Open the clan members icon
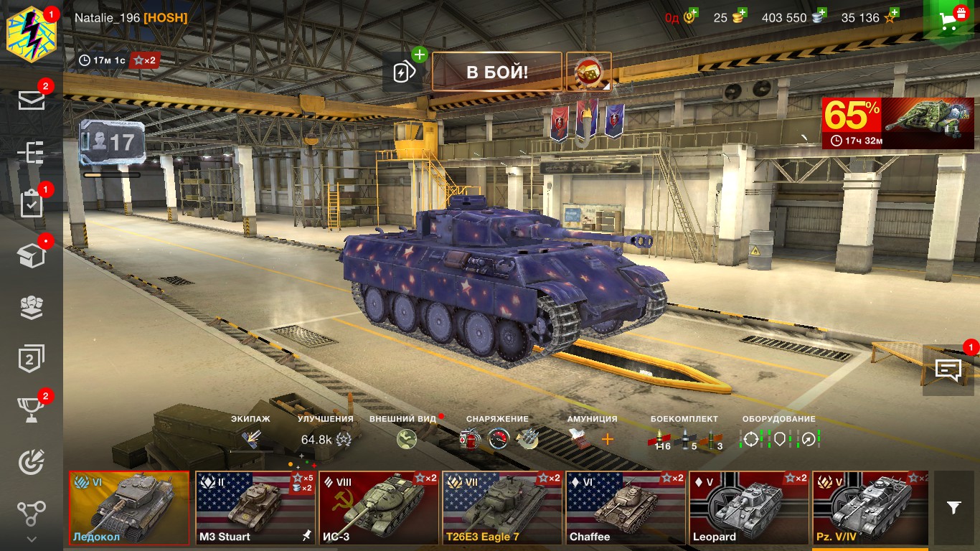Viewport: 980px width, 551px height. [x=32, y=307]
